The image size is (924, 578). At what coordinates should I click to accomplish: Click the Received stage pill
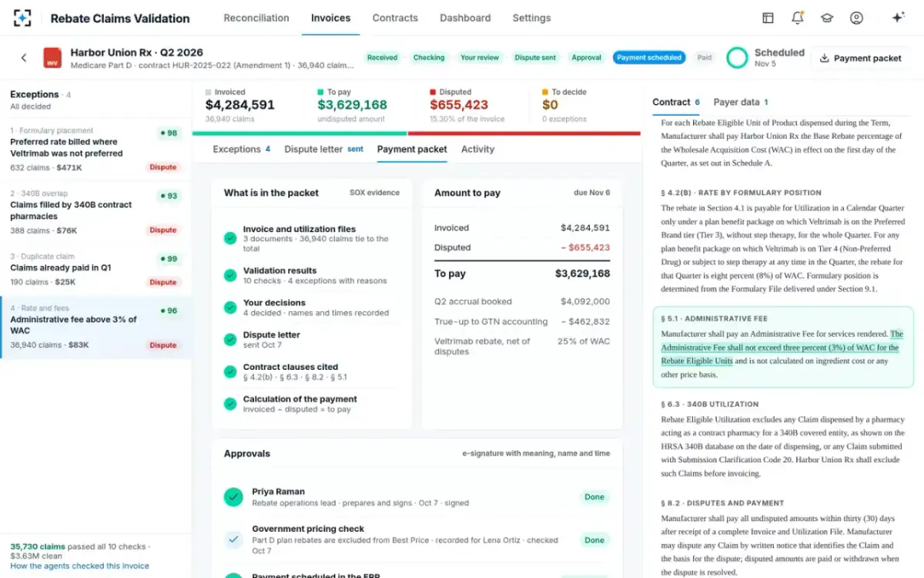click(x=383, y=58)
